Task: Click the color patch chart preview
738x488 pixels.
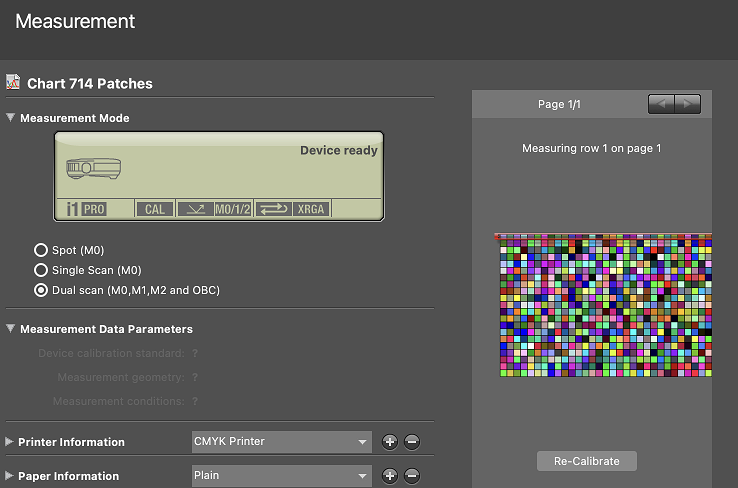Action: click(604, 305)
